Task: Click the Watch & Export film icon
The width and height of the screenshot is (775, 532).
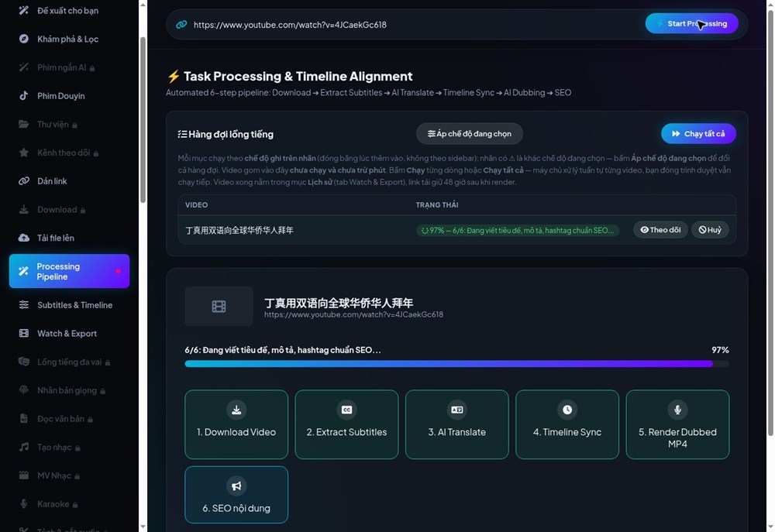Action: tap(24, 334)
